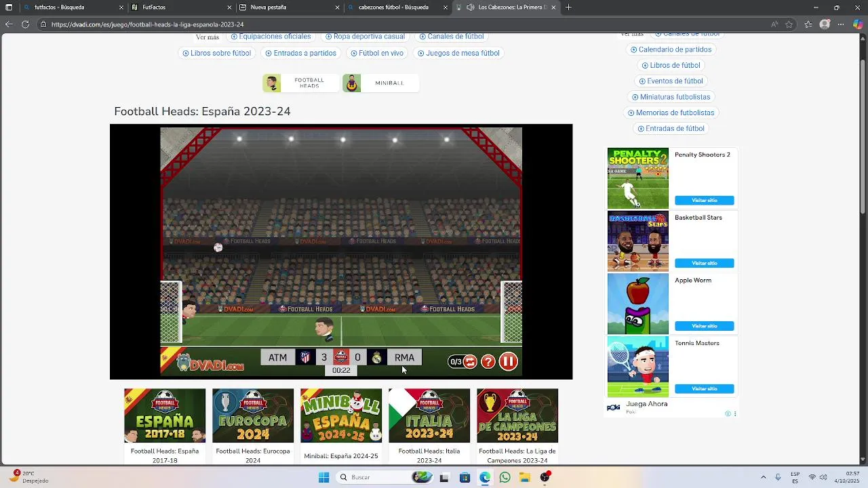Screen dimensions: 868x488
Task: Pause the game with the red pause button
Action: click(508, 362)
